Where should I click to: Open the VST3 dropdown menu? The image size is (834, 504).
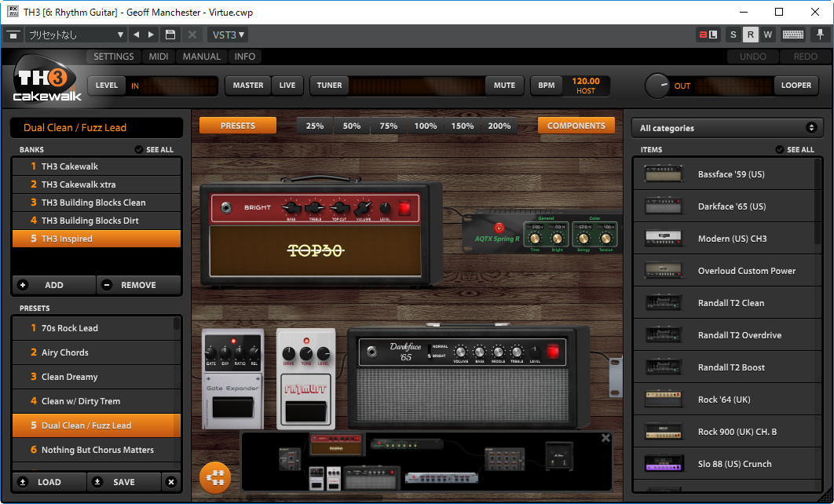pos(229,35)
